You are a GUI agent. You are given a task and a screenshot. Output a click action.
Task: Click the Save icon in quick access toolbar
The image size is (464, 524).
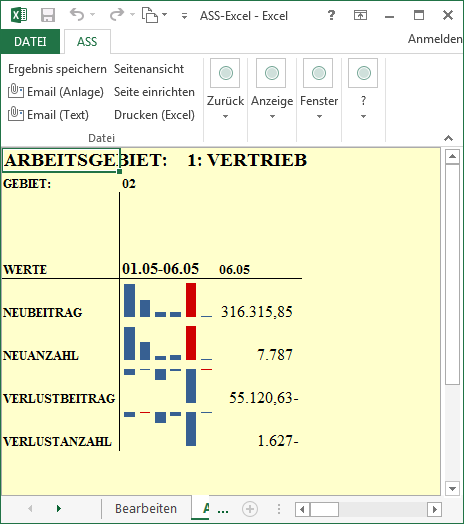tap(48, 15)
